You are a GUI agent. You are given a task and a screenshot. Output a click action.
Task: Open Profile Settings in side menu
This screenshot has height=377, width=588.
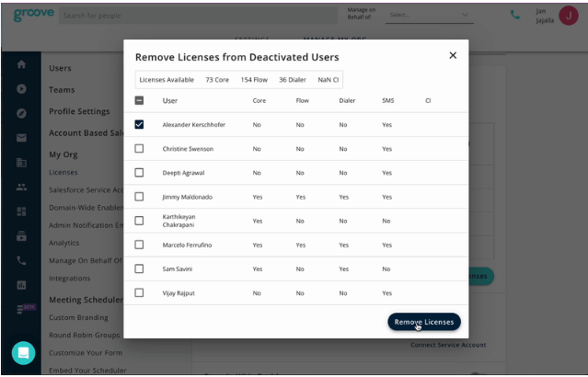pyautogui.click(x=79, y=112)
